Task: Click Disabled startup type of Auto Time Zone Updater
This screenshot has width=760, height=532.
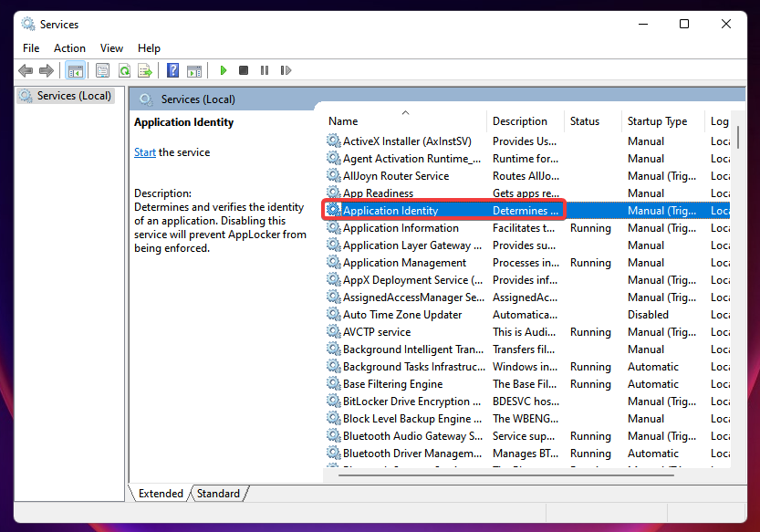Action: coord(648,315)
